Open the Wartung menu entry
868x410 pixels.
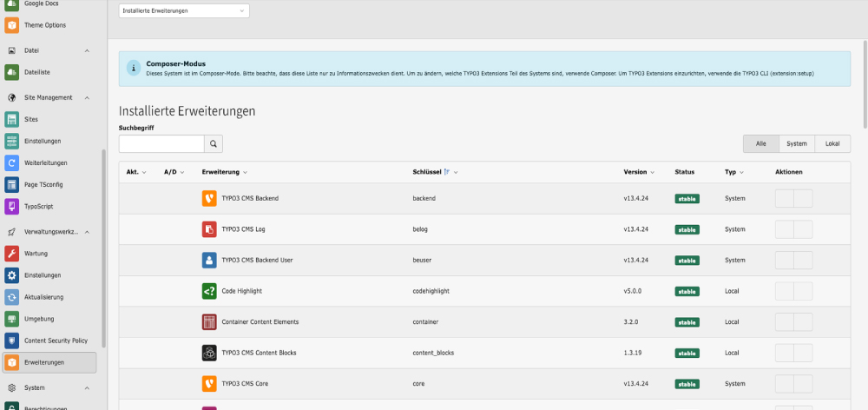click(49, 254)
